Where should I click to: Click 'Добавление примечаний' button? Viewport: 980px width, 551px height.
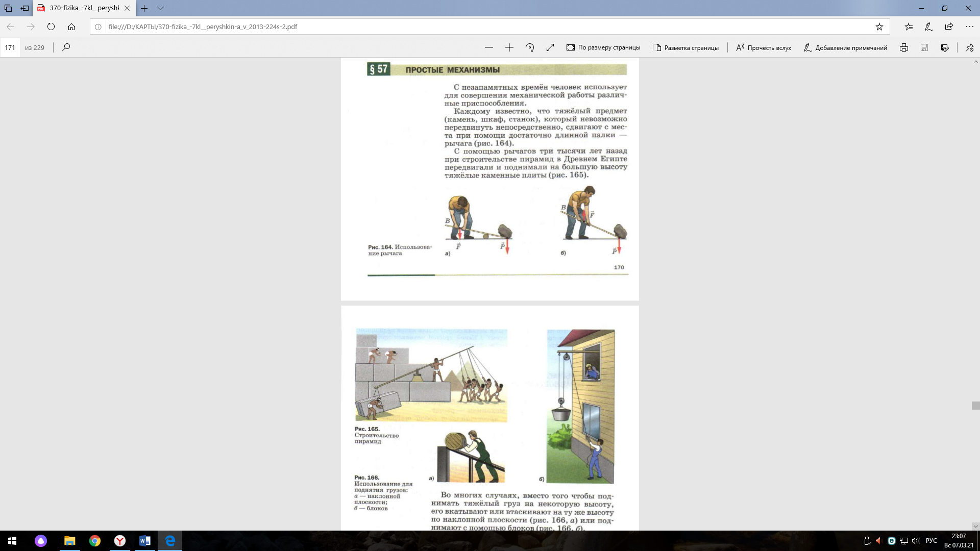(x=845, y=47)
